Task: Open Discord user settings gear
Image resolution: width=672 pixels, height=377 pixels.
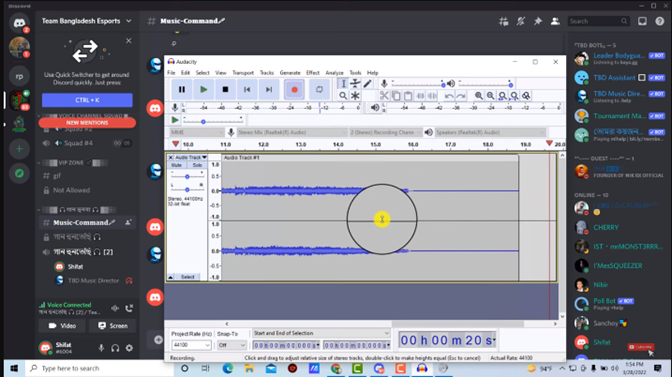Action: 129,348
